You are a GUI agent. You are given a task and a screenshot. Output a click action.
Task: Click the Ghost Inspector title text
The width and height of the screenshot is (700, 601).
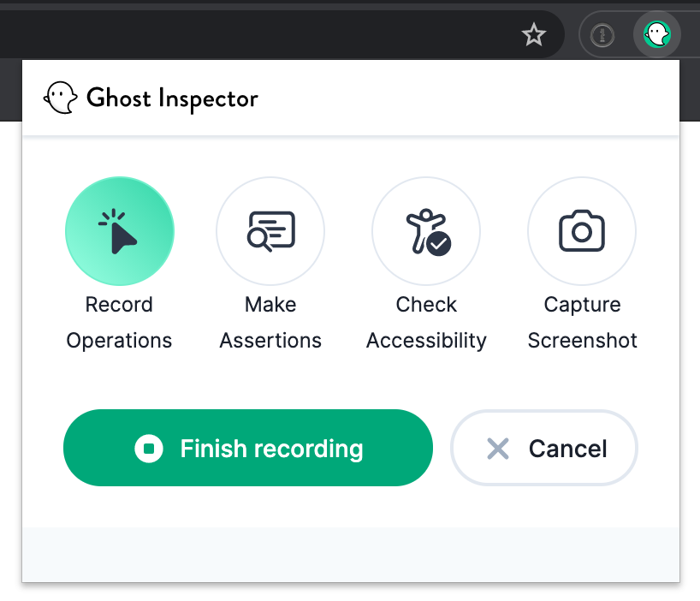pos(171,98)
